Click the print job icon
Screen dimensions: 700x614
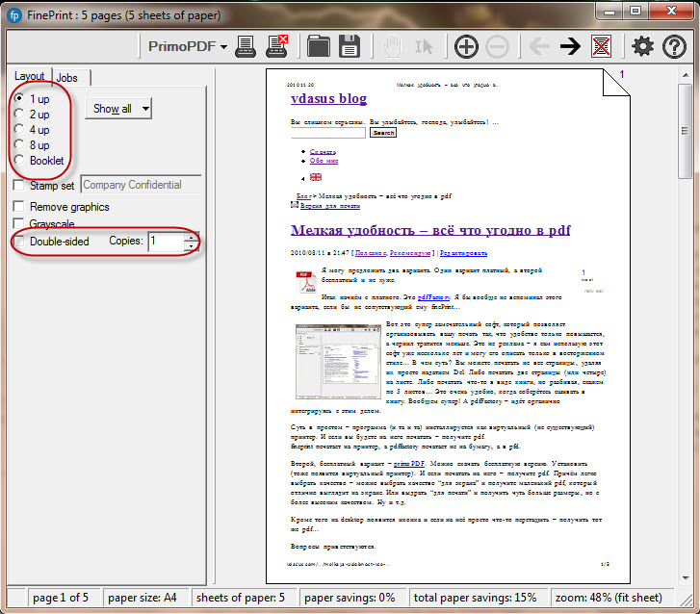tap(246, 45)
